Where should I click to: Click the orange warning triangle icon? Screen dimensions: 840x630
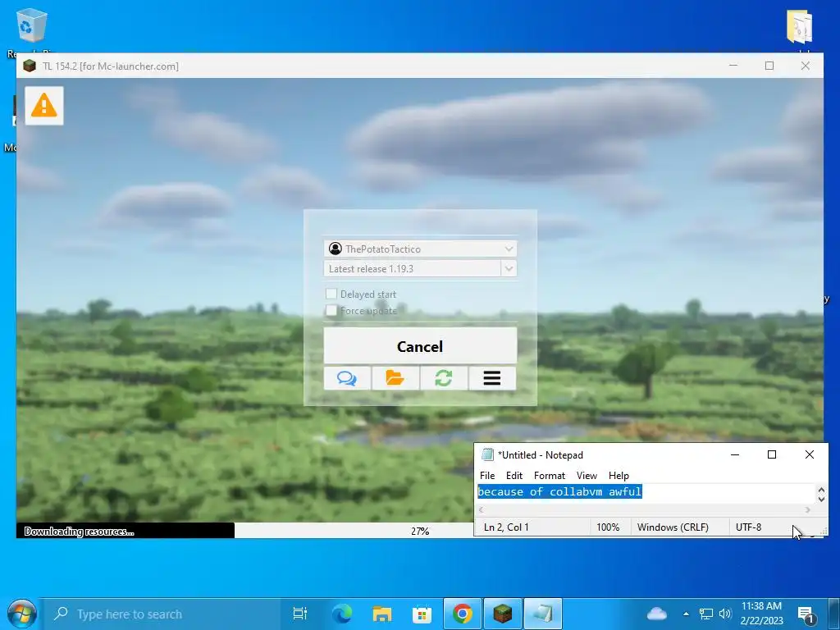coord(44,105)
